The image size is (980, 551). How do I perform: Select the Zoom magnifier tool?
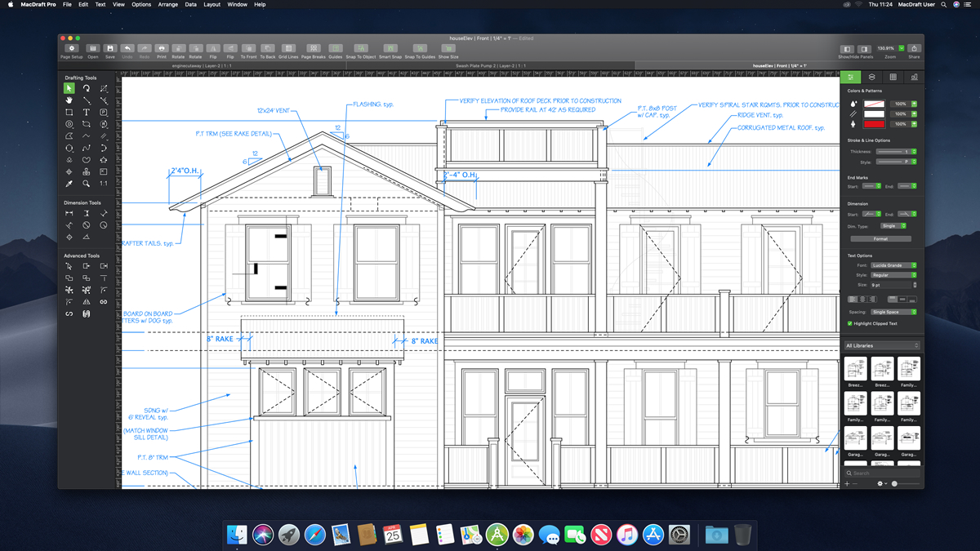pos(86,184)
